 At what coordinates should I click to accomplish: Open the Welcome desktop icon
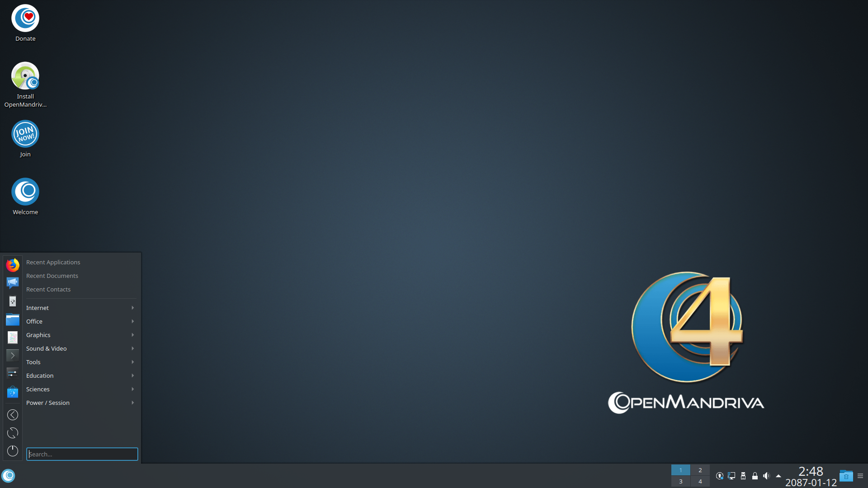coord(25,197)
